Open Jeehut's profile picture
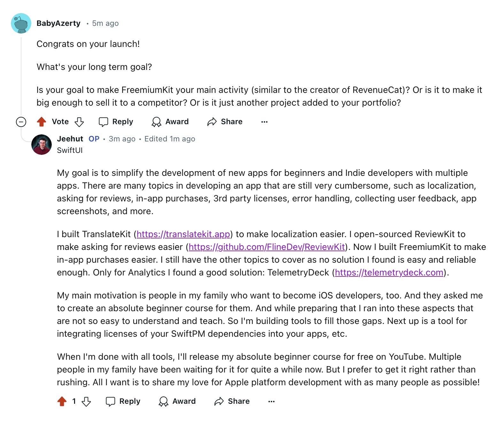This screenshot has height=429, width=504. (x=42, y=145)
